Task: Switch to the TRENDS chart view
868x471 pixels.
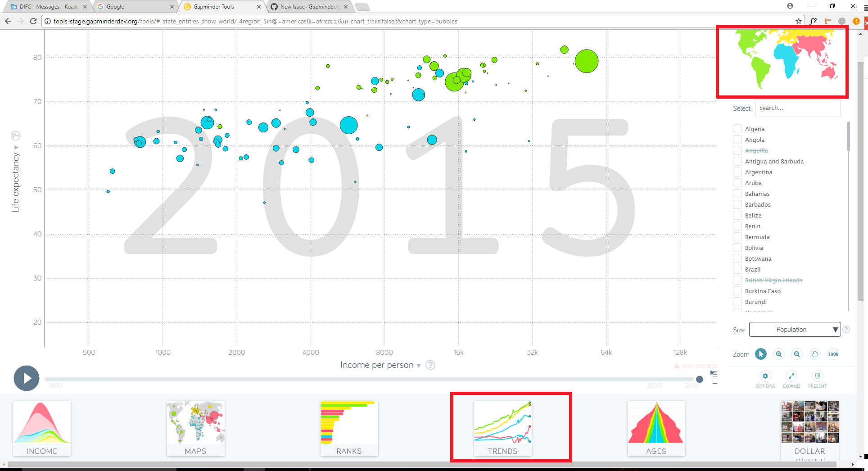Action: coord(503,428)
